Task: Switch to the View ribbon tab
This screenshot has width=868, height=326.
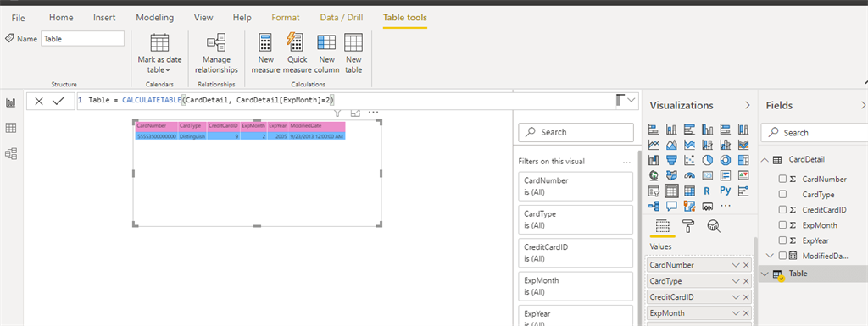Action: [x=203, y=18]
